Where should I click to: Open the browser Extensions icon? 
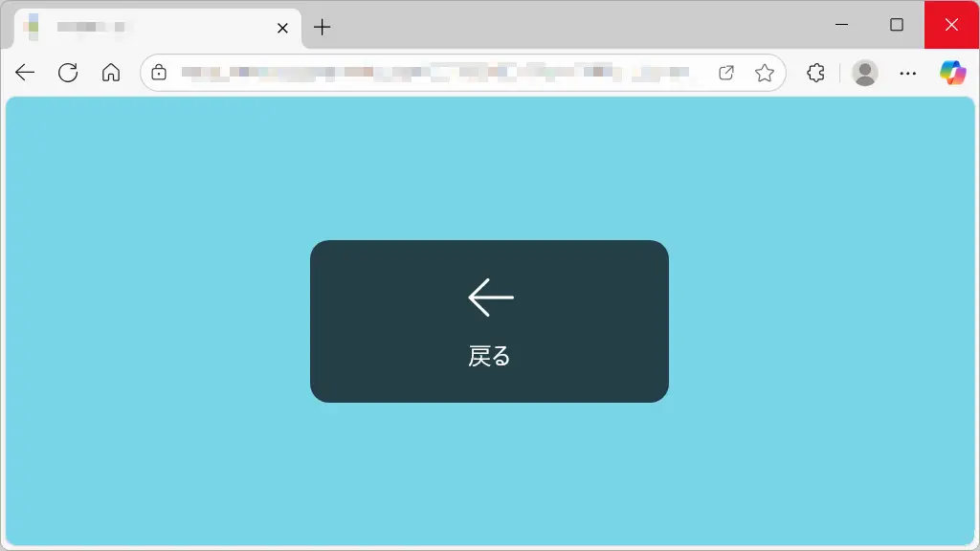click(x=814, y=72)
